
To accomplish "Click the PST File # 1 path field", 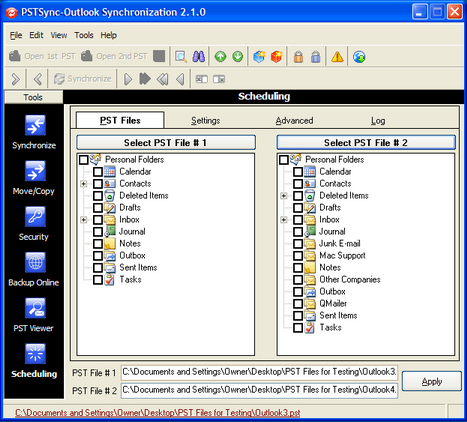I will 259,372.
